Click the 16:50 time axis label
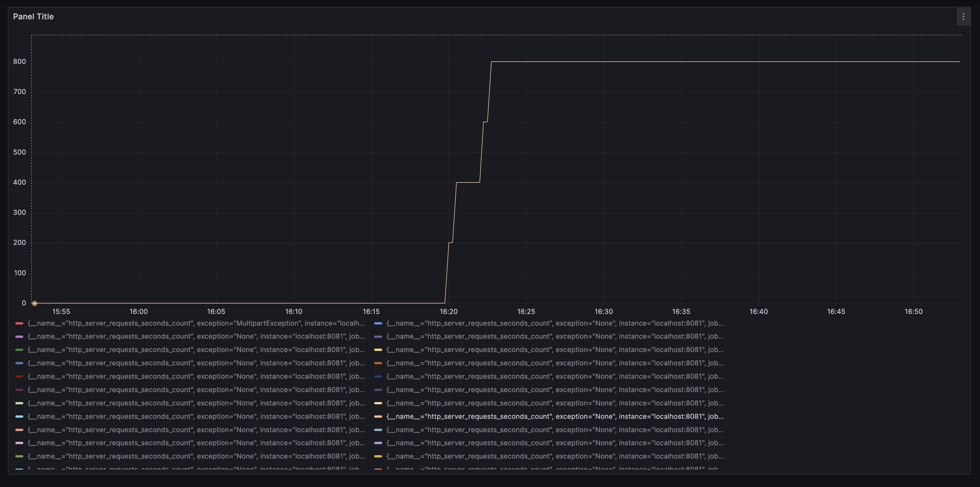This screenshot has height=487, width=980. tap(913, 311)
